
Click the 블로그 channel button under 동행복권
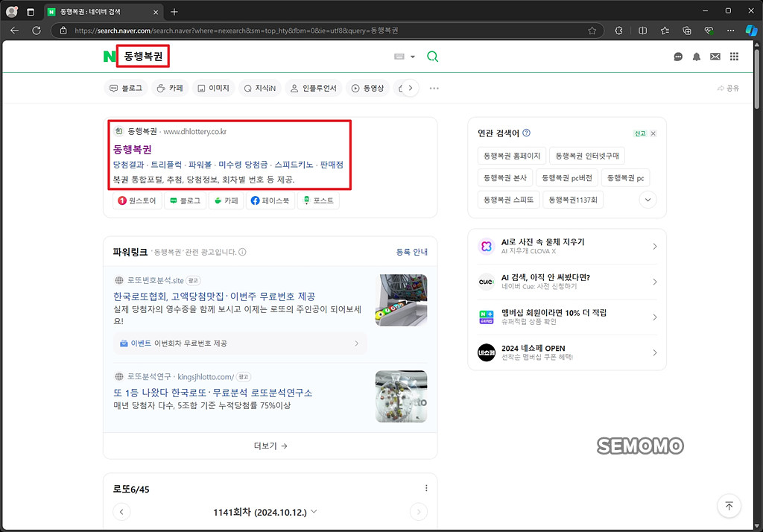tap(185, 200)
